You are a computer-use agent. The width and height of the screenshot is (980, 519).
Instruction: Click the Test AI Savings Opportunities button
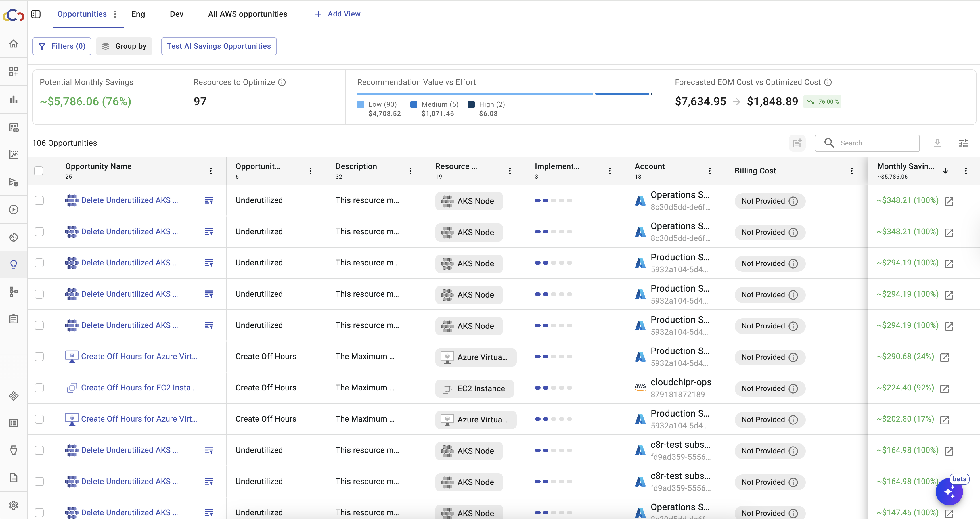pos(219,46)
